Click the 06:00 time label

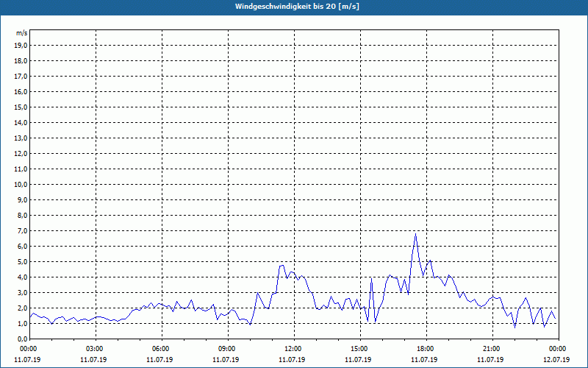tap(162, 349)
